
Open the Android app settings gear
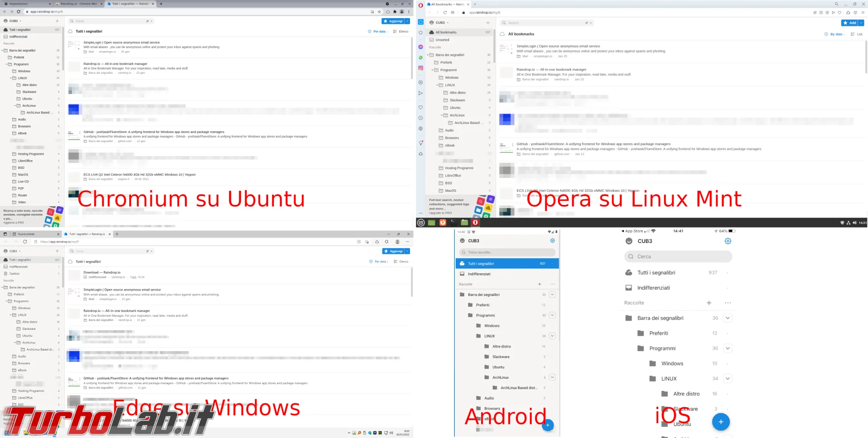(552, 241)
